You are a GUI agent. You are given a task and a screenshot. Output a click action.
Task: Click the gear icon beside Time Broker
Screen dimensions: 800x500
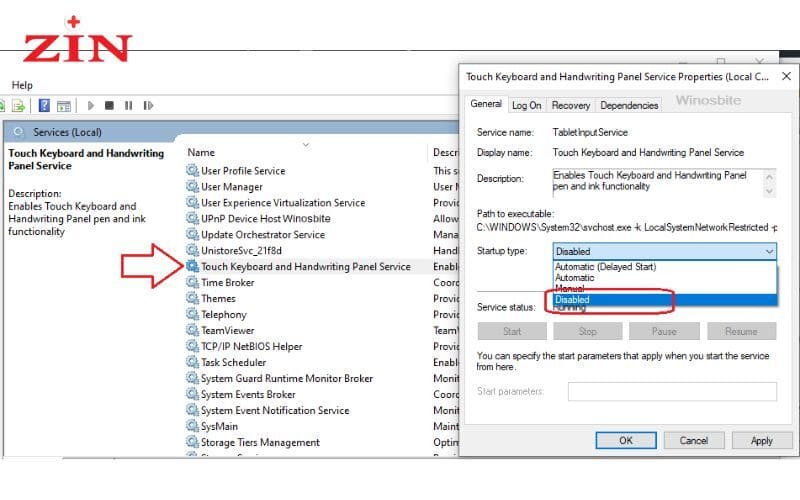pyautogui.click(x=192, y=282)
